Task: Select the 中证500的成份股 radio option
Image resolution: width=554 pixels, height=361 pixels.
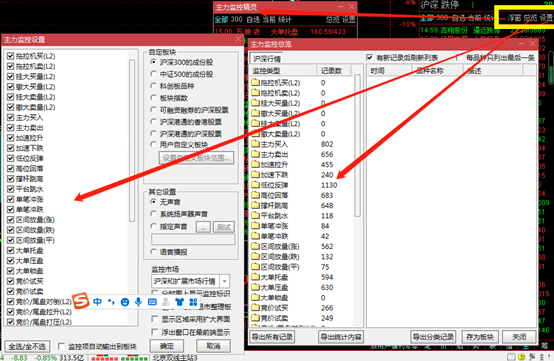Action: tap(153, 74)
